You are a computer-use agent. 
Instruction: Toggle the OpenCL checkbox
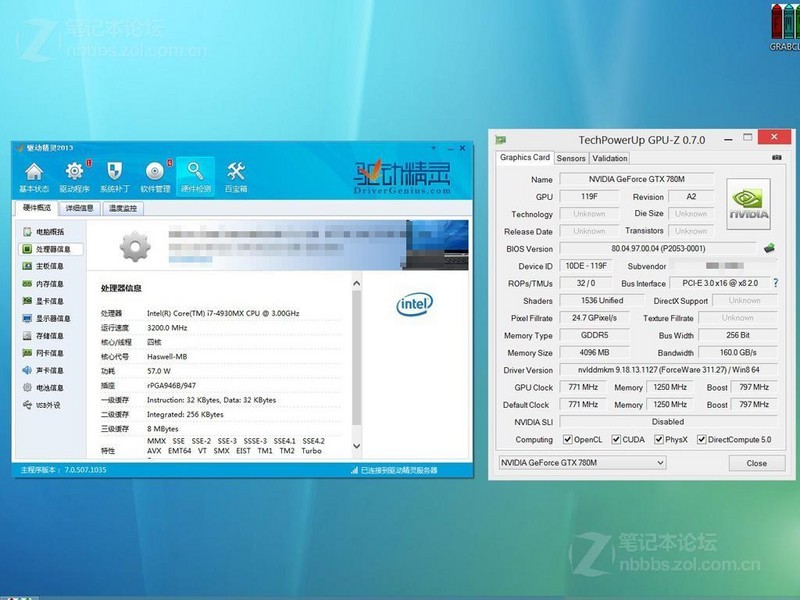[x=567, y=439]
